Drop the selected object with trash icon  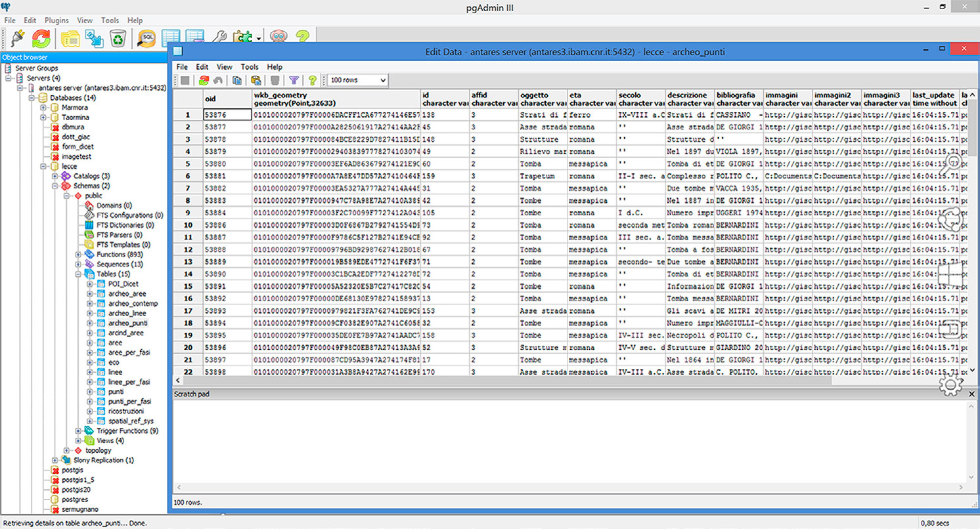pyautogui.click(x=118, y=39)
